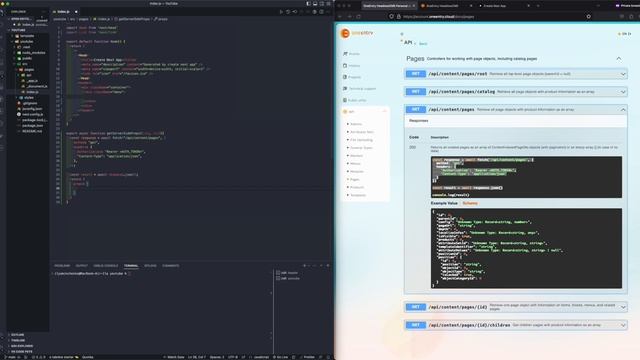The image size is (640, 360).
Task: Expand the styles folder in Explorer
Action: (x=29, y=98)
